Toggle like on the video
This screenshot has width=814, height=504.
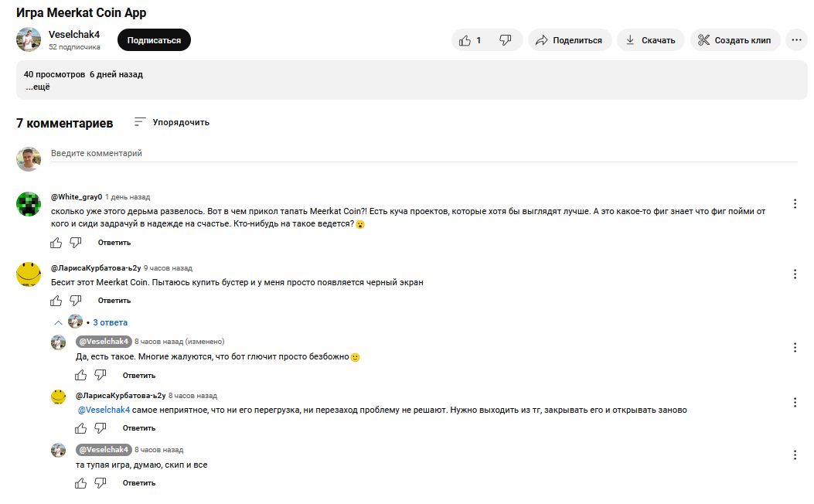click(x=465, y=39)
